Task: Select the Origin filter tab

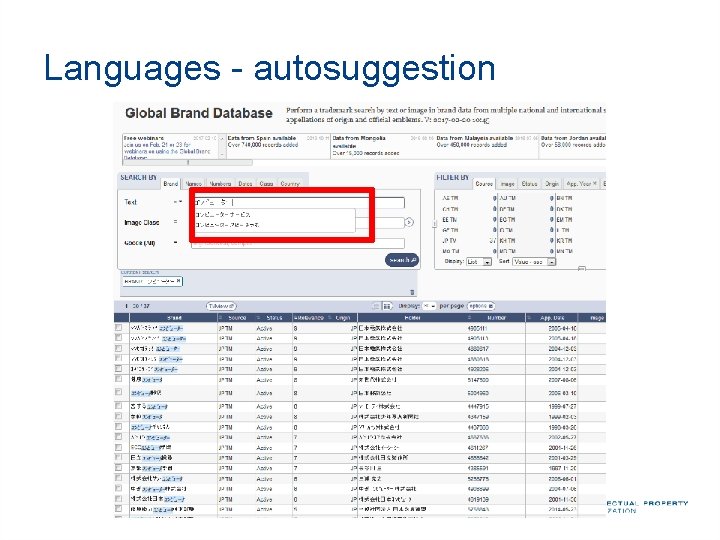Action: coord(552,184)
